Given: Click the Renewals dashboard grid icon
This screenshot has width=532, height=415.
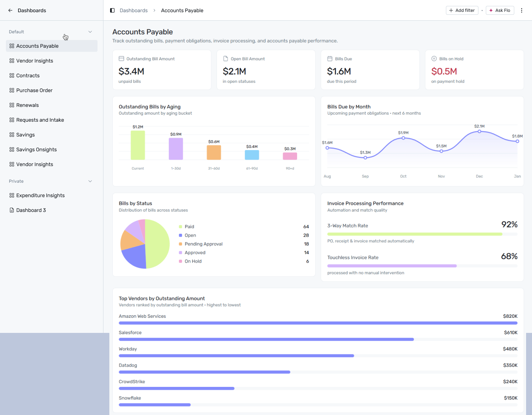Looking at the screenshot, I should pyautogui.click(x=12, y=105).
